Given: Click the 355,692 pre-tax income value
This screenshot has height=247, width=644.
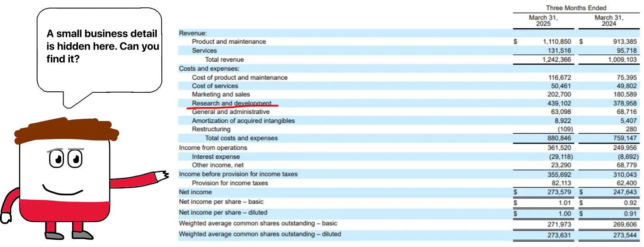Looking at the screenshot, I should coord(560,174).
